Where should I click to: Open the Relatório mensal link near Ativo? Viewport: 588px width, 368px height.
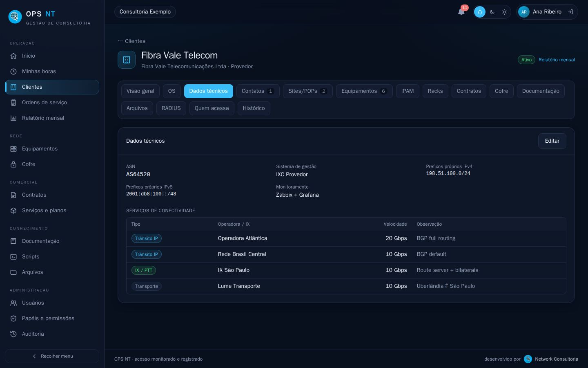(557, 60)
